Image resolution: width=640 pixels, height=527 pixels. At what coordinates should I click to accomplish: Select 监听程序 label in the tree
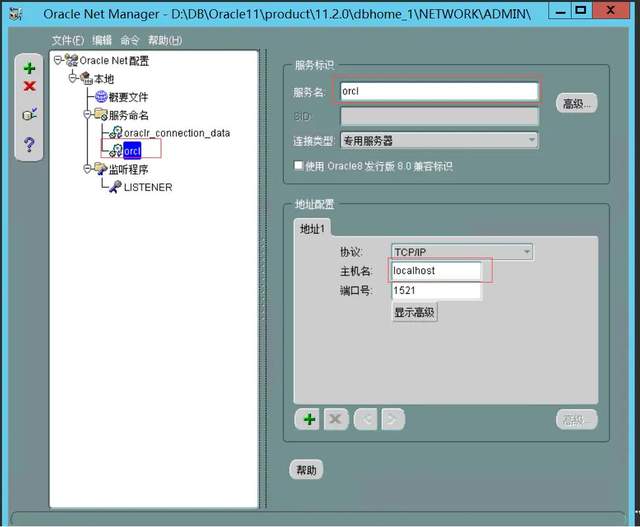point(129,169)
